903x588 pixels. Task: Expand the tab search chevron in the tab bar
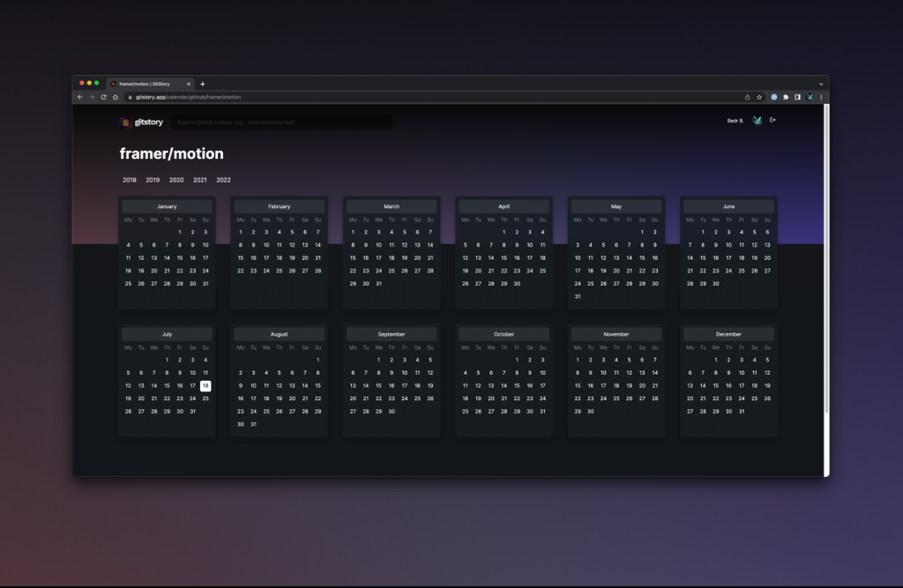[x=821, y=84]
